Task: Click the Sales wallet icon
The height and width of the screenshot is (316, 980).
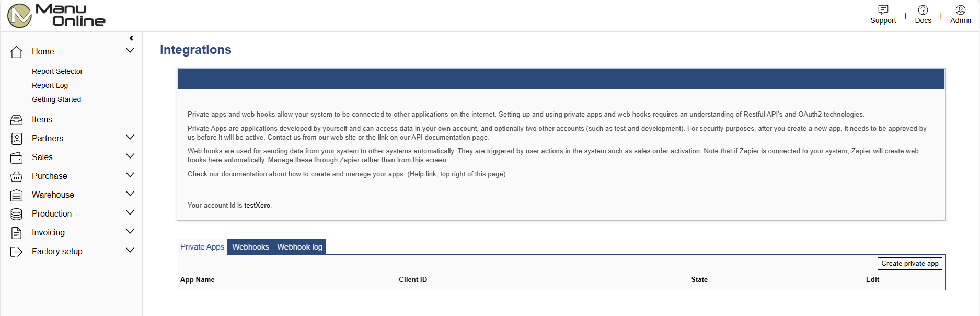Action: pos(17,157)
